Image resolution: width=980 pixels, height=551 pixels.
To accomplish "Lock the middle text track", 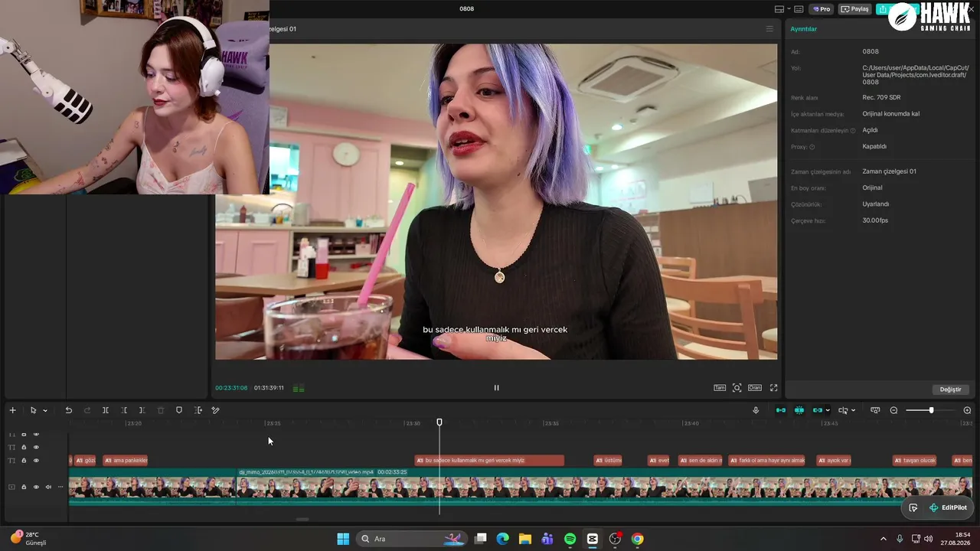I will click(x=24, y=447).
